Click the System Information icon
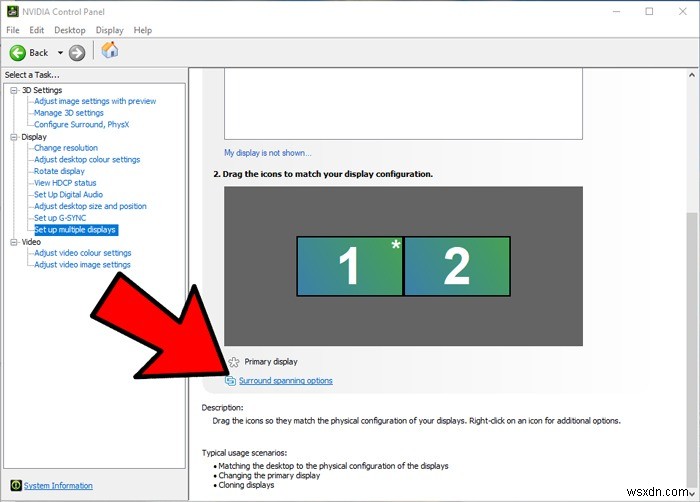The image size is (700, 502). tap(16, 485)
